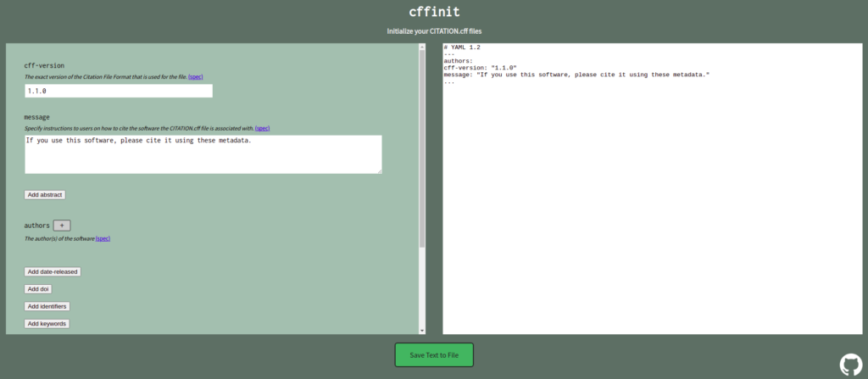Grab the message textarea resize handle
The width and height of the screenshot is (868, 379).
coord(379,171)
